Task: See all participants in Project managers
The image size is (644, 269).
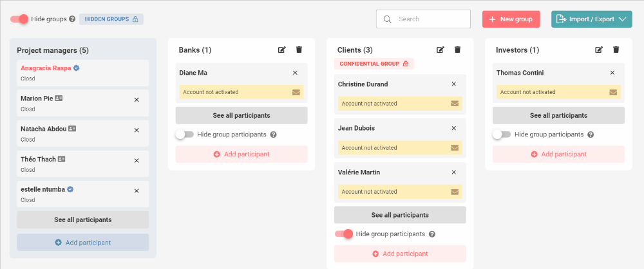Action: (82, 219)
